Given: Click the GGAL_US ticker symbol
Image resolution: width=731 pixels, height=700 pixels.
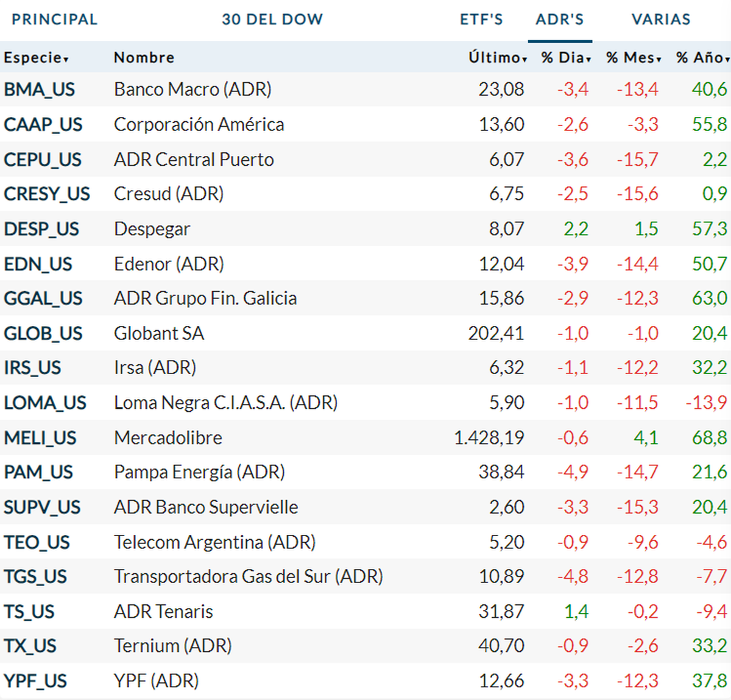Looking at the screenshot, I should pos(43,299).
